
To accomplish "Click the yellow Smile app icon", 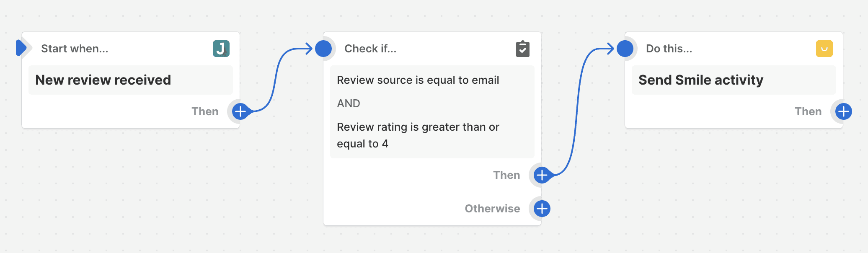I will tap(824, 49).
